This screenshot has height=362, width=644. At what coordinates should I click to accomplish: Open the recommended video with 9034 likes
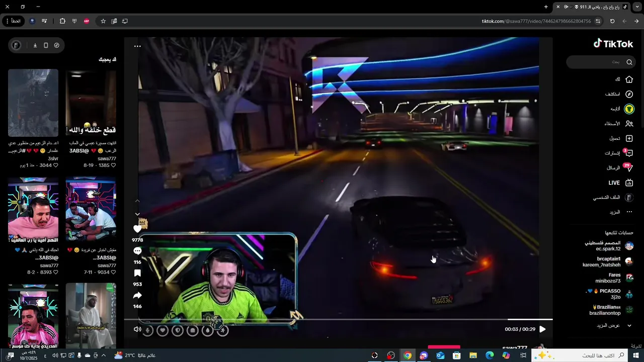(x=91, y=210)
